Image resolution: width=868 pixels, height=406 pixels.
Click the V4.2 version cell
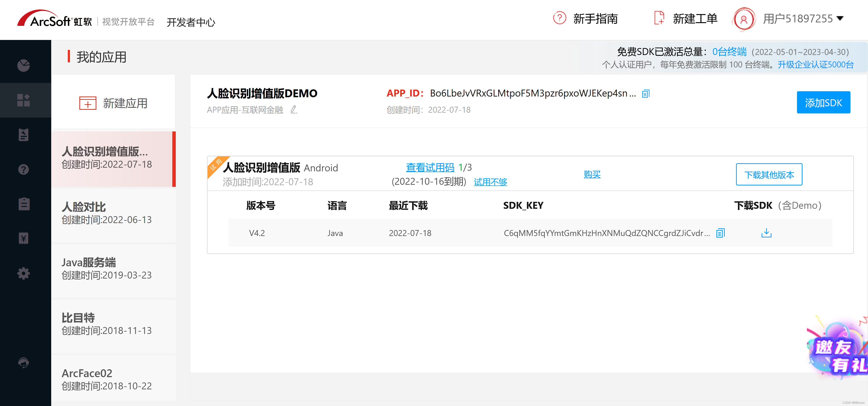(x=257, y=233)
